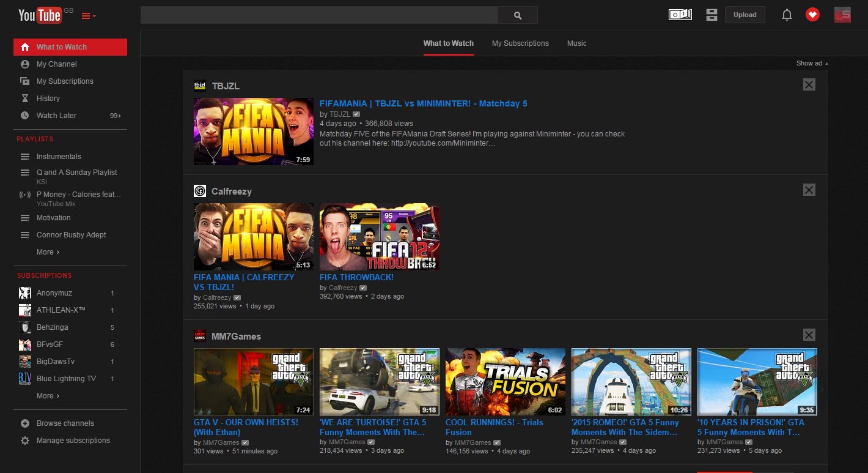
Task: Dismiss the TBJZL recommendation section
Action: [x=809, y=85]
